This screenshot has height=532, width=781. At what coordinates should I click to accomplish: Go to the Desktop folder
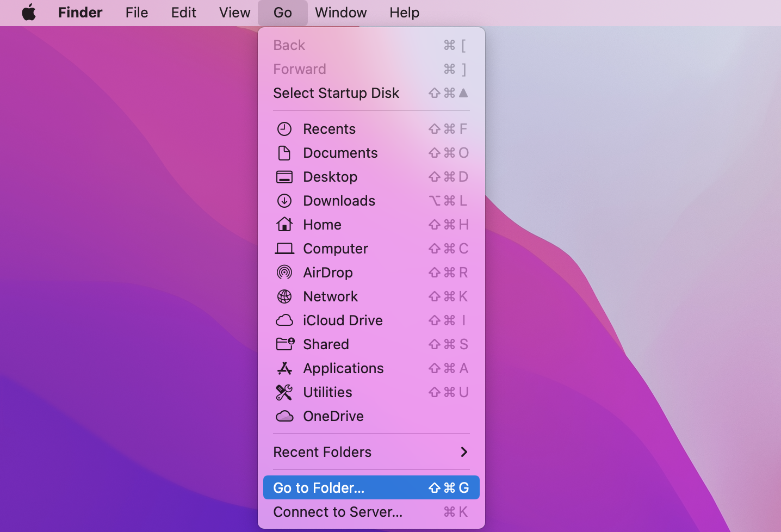coord(330,177)
